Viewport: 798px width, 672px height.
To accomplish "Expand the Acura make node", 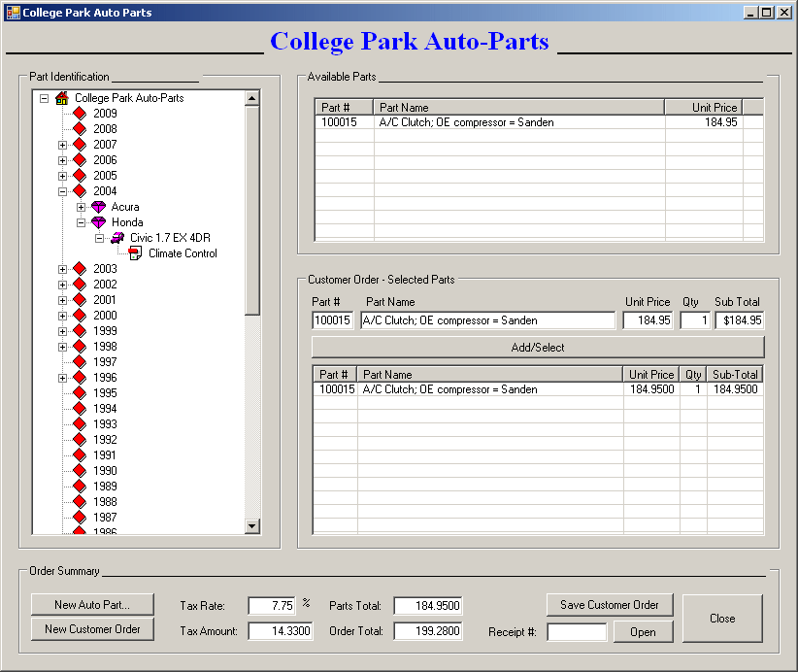I will (x=81, y=207).
